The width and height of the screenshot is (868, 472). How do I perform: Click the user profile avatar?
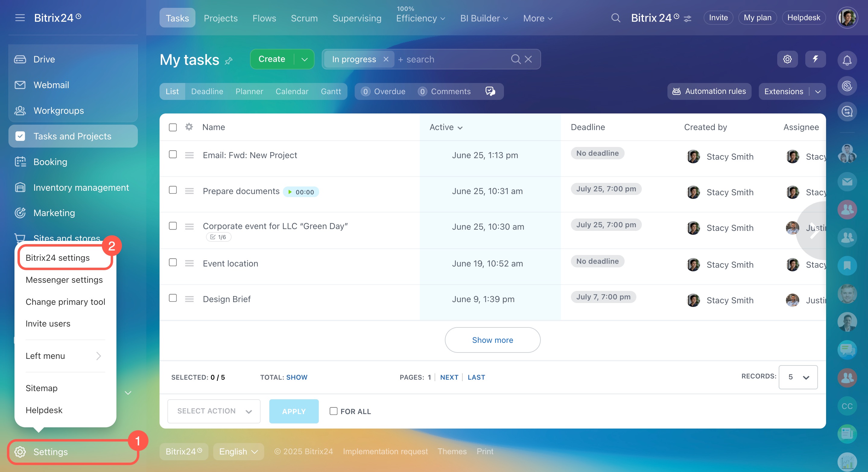[847, 18]
